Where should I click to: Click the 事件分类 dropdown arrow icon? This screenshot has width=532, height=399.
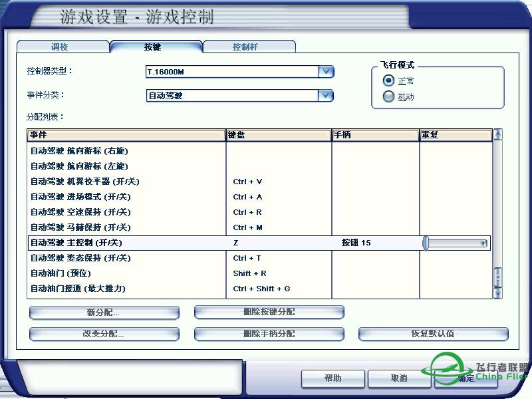[326, 95]
